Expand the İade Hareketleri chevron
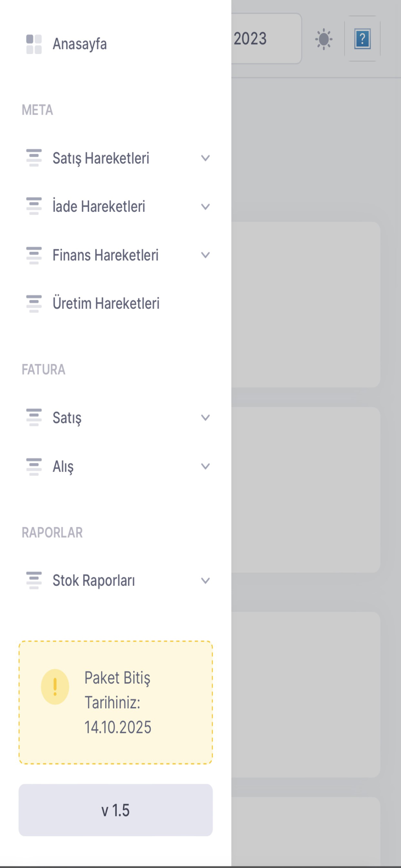401x868 pixels. click(x=205, y=207)
